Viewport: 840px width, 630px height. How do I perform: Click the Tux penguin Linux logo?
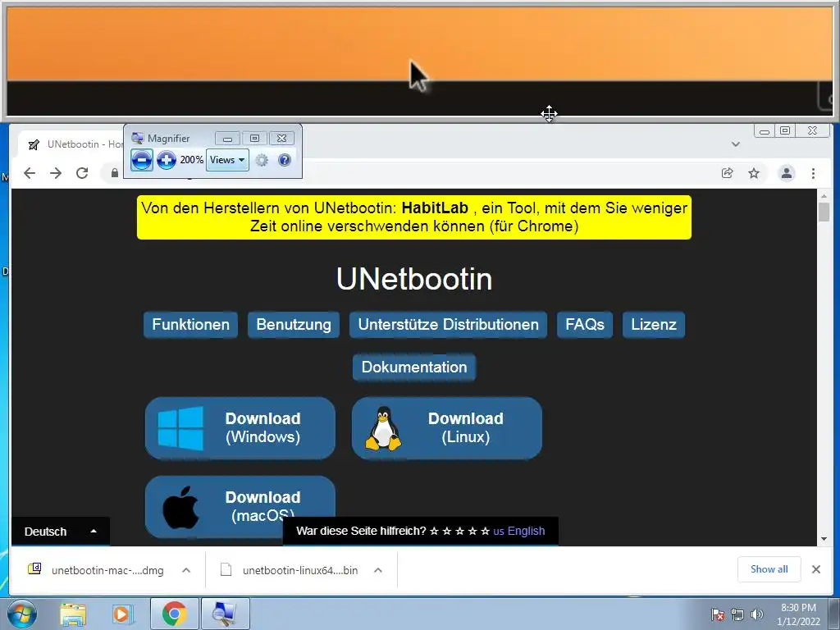[x=383, y=428]
